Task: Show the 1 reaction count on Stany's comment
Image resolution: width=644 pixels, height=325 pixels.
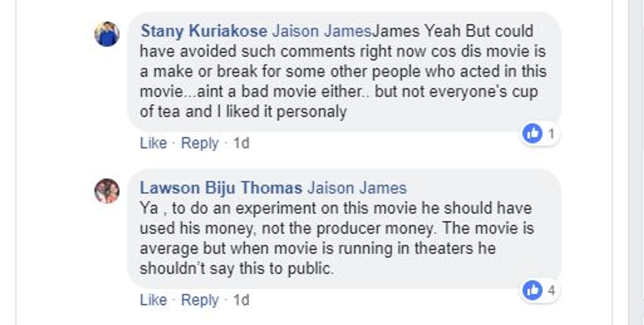Action: pos(551,134)
